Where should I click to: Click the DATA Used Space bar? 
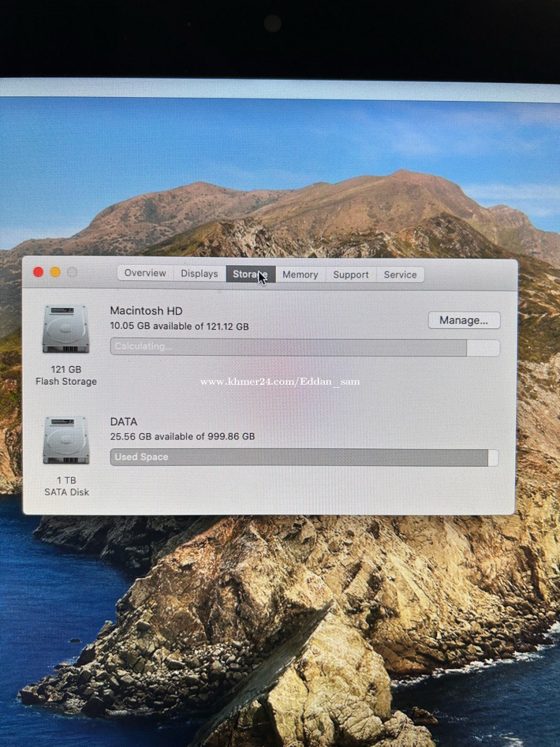(299, 457)
